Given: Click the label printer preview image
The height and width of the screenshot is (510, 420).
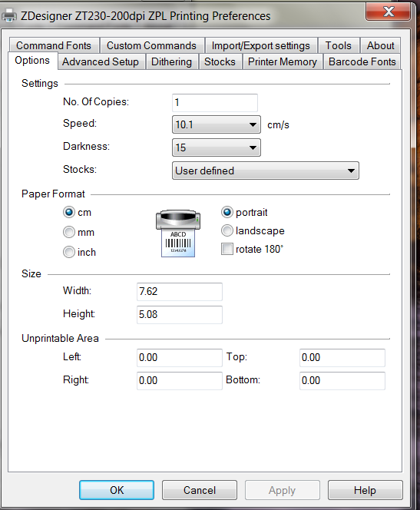Looking at the screenshot, I should click(x=178, y=233).
